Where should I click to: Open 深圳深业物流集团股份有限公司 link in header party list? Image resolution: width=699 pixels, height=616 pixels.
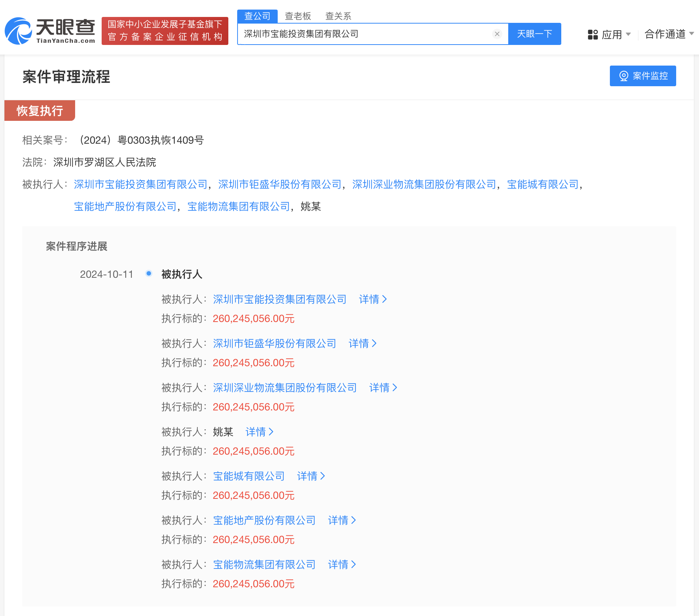424,184
